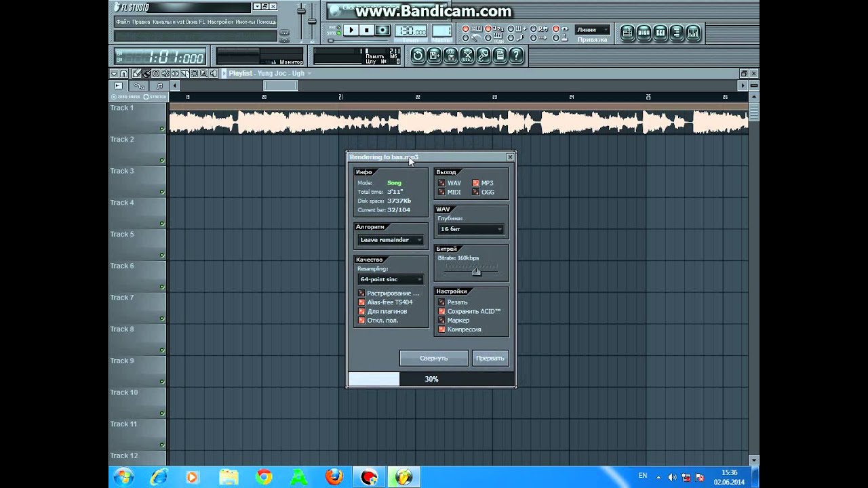Toggle the Для плагинов checkbox
Image resolution: width=868 pixels, height=488 pixels.
(361, 311)
